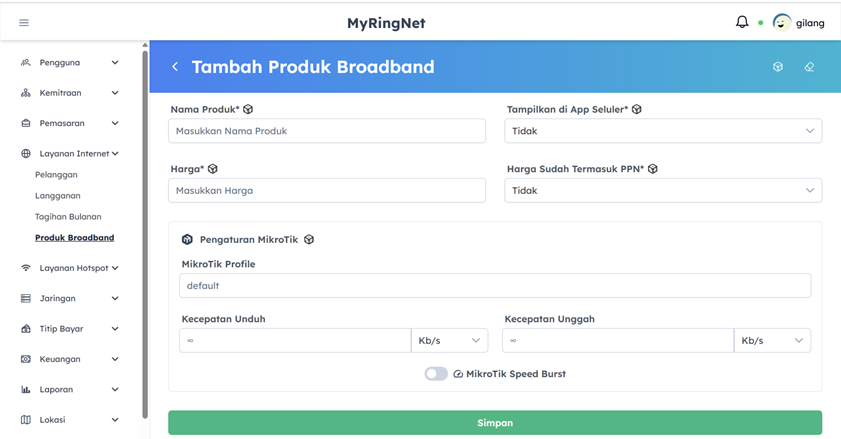Image resolution: width=841 pixels, height=439 pixels.
Task: Click the info cube beside Harga label
Action: coord(213,169)
